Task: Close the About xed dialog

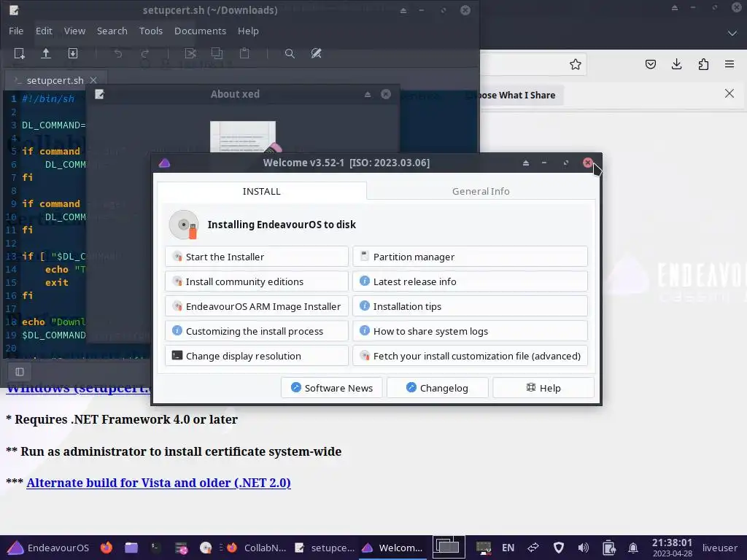Action: pos(386,94)
